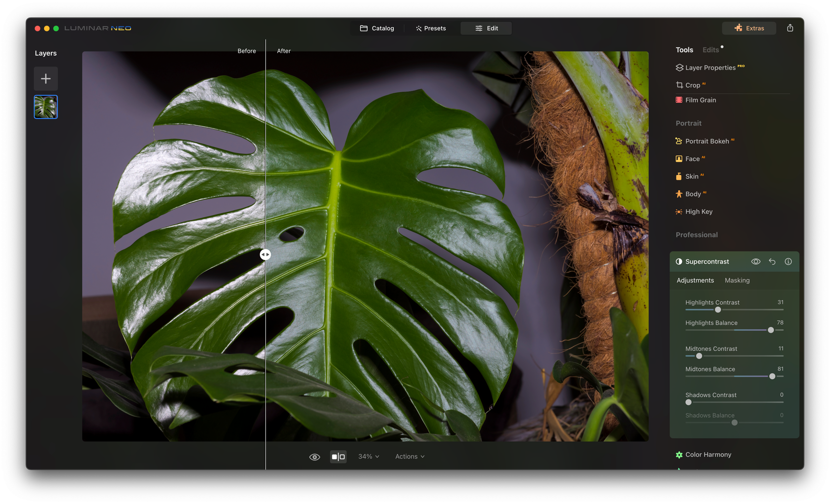Screen dimensions: 830x504
Task: Open the Film Grain tool
Action: [x=700, y=100]
